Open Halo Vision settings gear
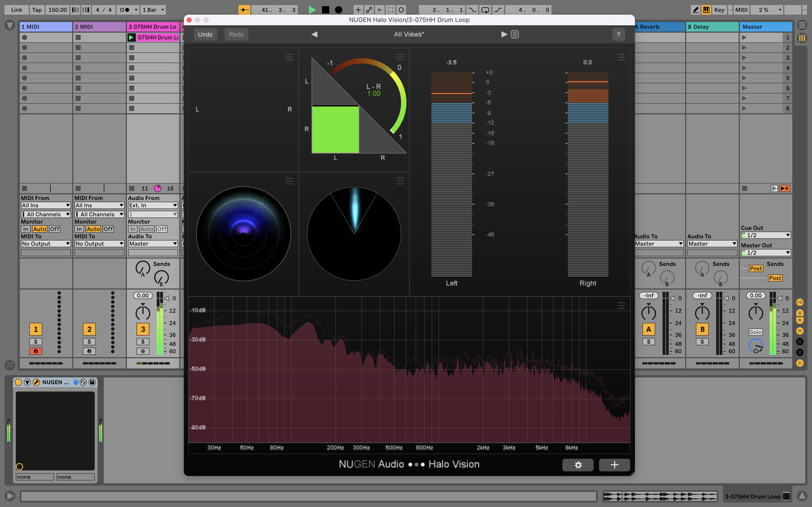Screen dimensions: 812x507 pos(578,465)
